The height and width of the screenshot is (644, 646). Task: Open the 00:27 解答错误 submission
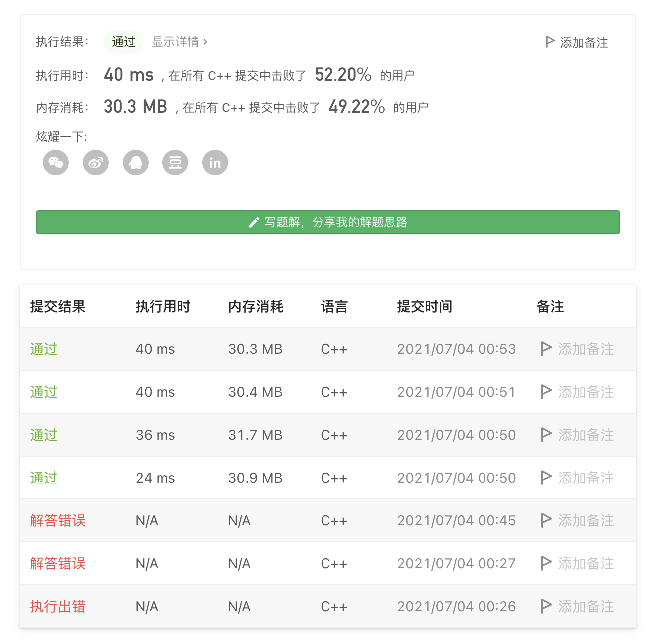point(58,563)
